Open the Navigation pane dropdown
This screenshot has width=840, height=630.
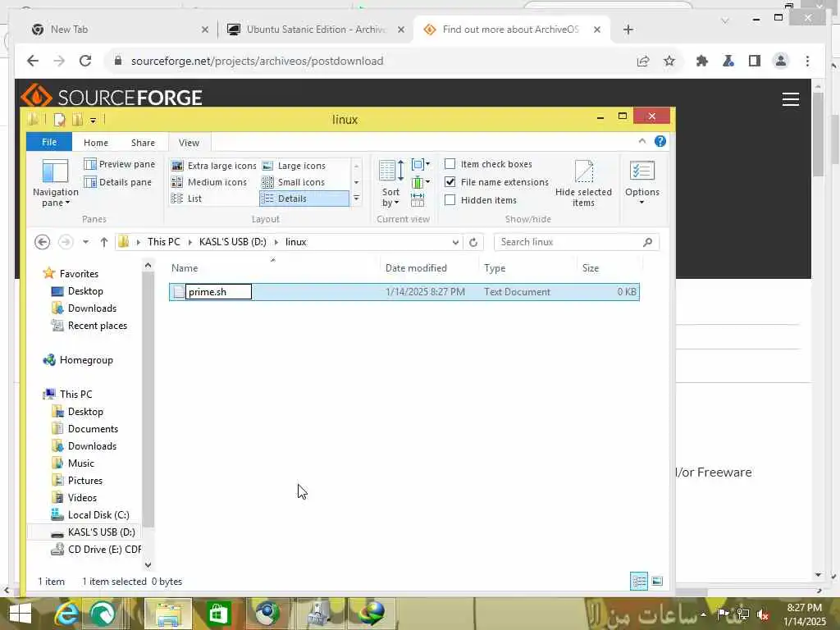coord(55,183)
